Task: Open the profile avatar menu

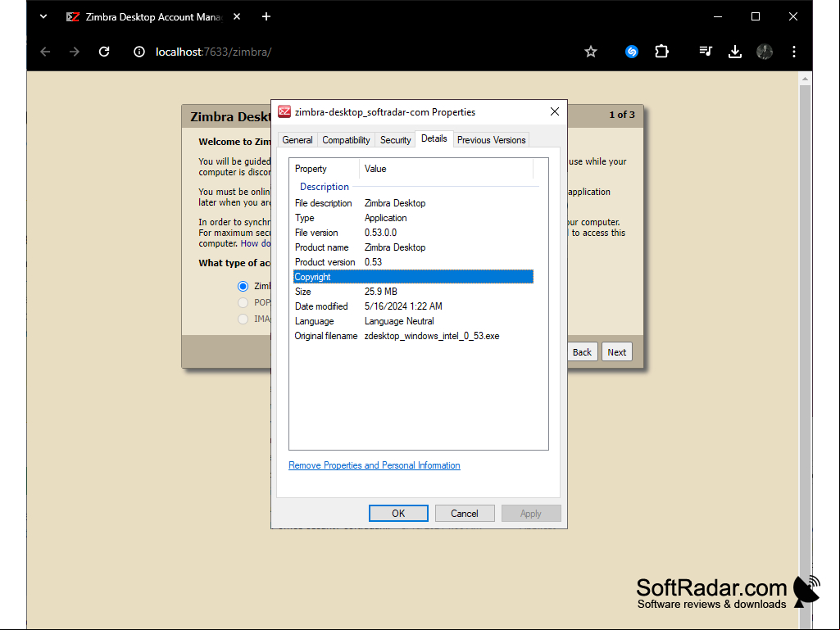Action: [x=765, y=52]
